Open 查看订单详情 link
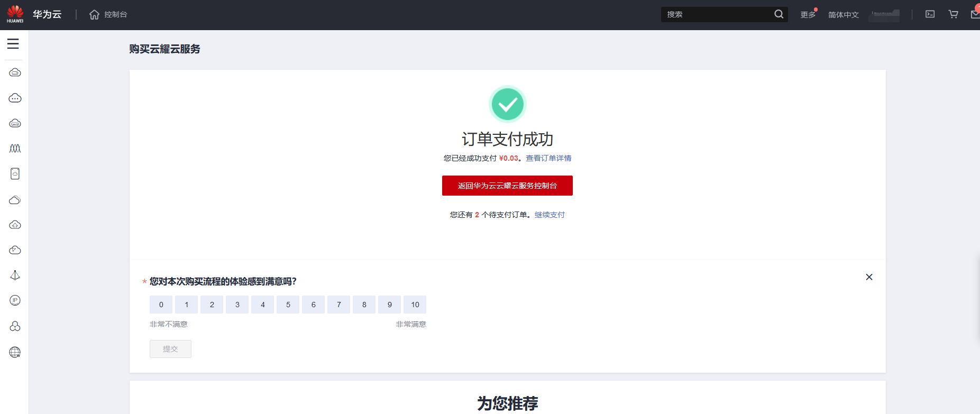 (x=548, y=158)
